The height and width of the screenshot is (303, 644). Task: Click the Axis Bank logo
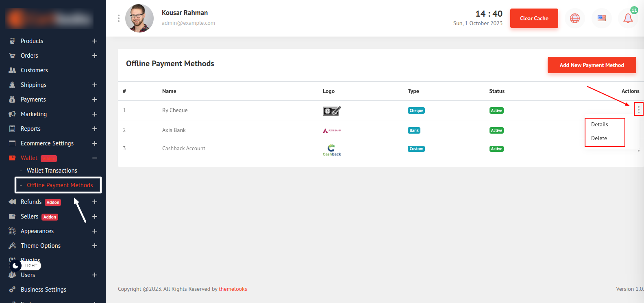pyautogui.click(x=332, y=130)
